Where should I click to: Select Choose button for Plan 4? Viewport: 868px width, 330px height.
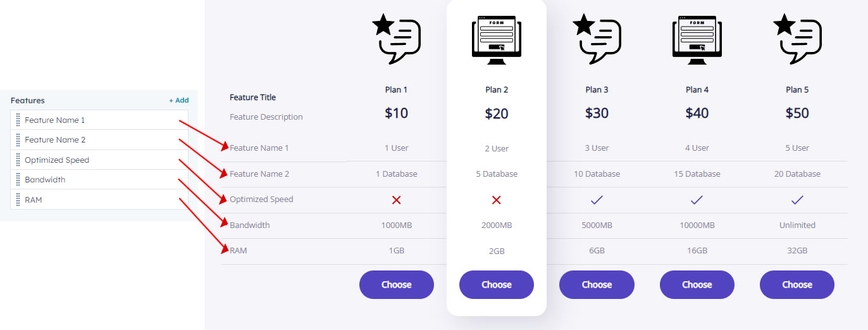pyautogui.click(x=697, y=284)
